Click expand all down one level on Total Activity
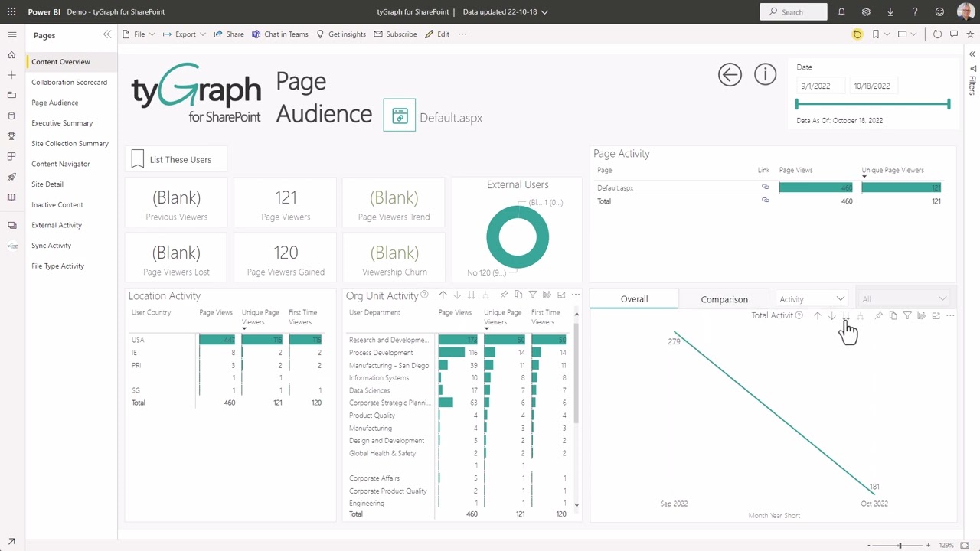The width and height of the screenshot is (980, 551). (x=861, y=315)
